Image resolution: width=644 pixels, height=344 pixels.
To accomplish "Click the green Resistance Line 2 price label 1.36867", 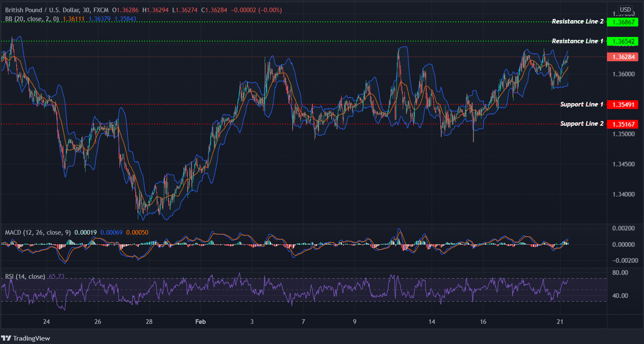I will pos(622,22).
